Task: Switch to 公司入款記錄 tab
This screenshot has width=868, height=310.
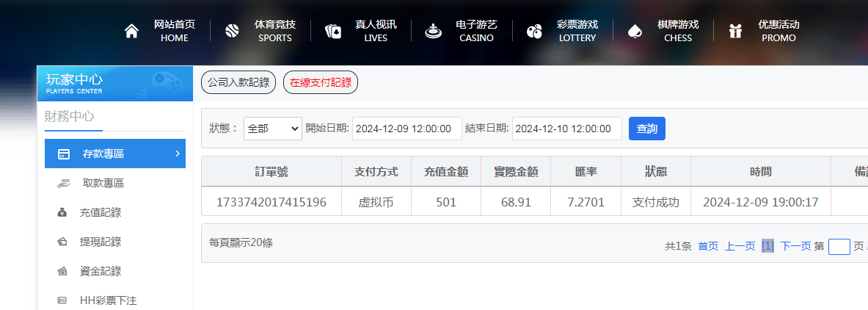Action: coord(238,83)
